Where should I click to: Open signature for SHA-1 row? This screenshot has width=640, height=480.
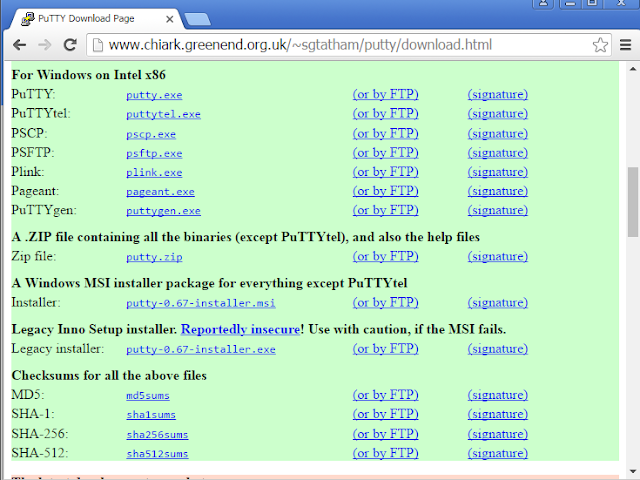498,414
